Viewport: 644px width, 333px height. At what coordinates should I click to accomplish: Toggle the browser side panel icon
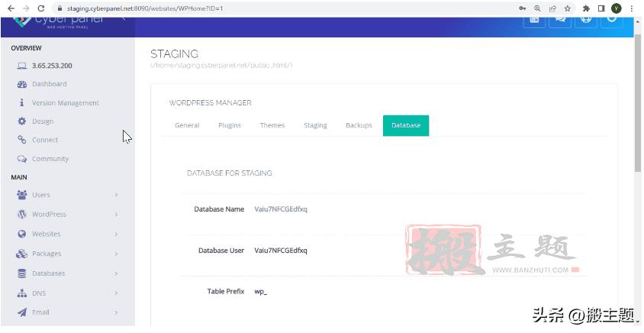click(601, 8)
